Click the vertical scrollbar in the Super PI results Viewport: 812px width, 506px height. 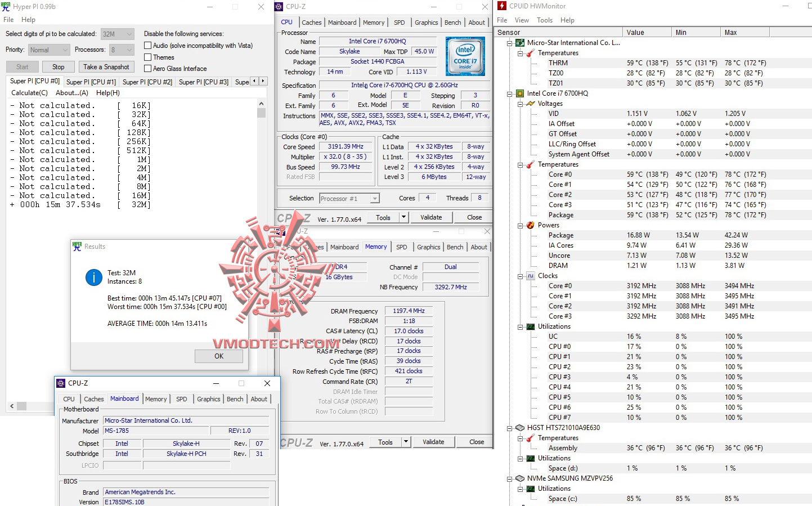click(261, 112)
